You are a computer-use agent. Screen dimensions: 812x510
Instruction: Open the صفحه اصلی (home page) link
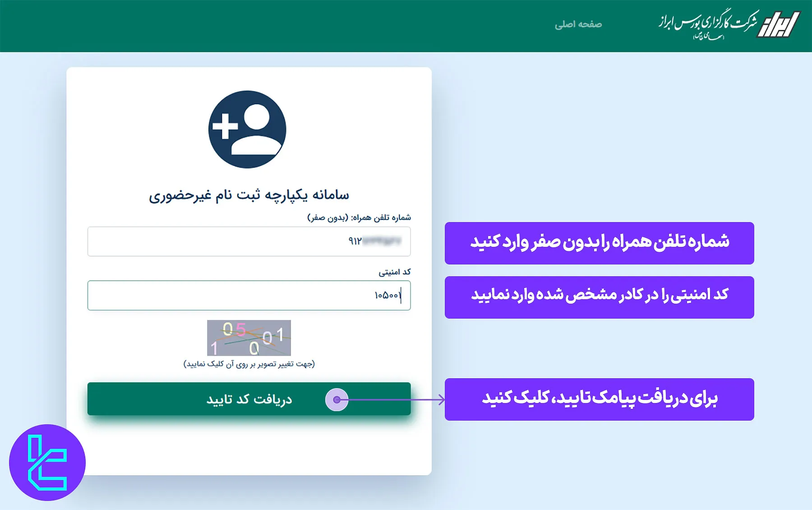pos(579,24)
